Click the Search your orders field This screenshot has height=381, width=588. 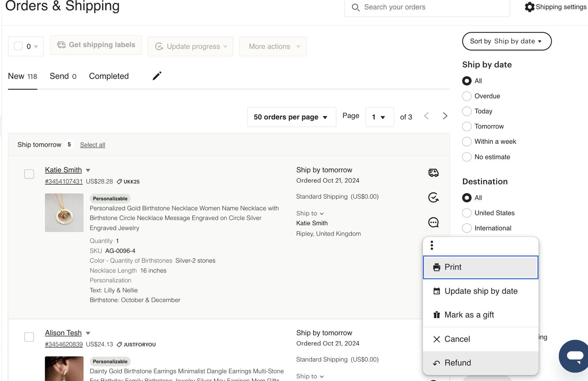click(x=426, y=7)
